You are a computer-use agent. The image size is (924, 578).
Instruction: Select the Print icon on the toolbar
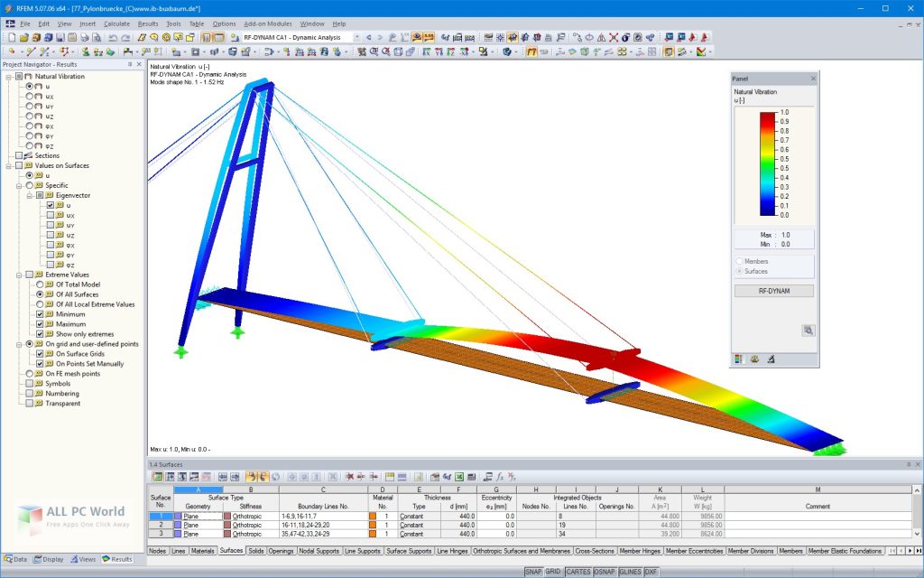point(84,37)
